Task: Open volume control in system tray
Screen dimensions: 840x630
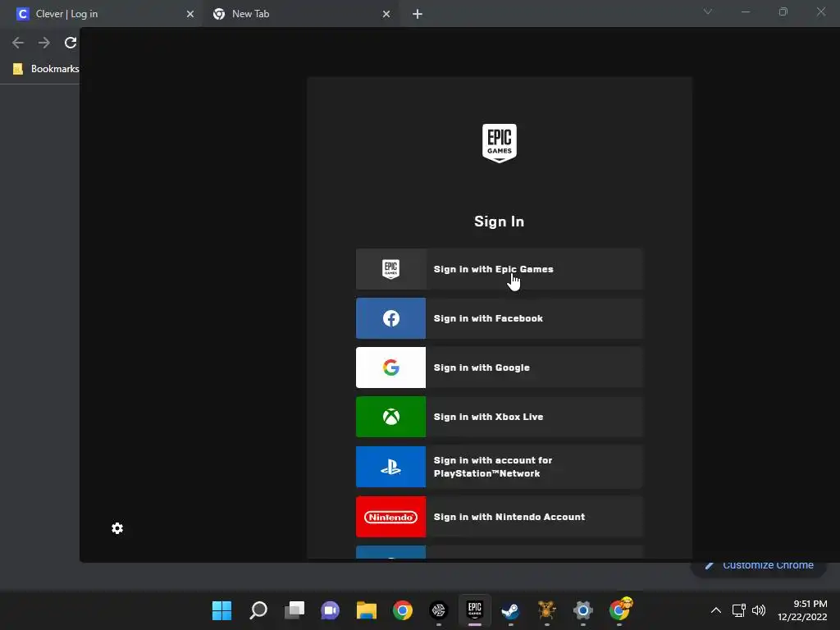Action: pos(759,610)
